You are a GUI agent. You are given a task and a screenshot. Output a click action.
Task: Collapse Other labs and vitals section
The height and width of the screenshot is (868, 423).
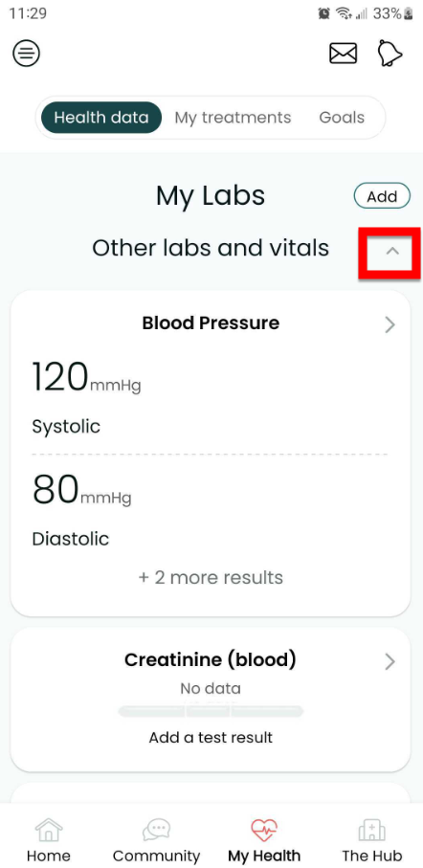392,251
